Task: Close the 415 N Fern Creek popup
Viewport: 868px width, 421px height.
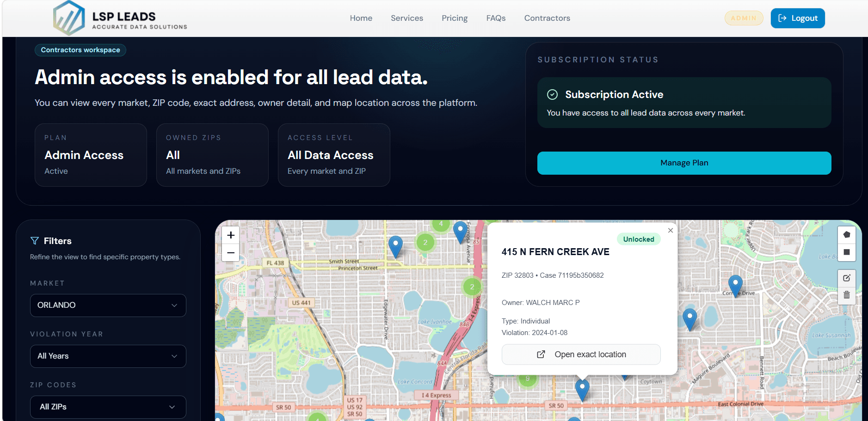Action: (x=671, y=230)
